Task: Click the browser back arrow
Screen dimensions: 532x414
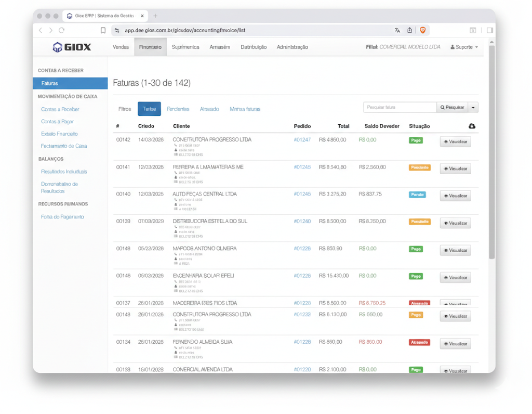Action: coord(41,30)
